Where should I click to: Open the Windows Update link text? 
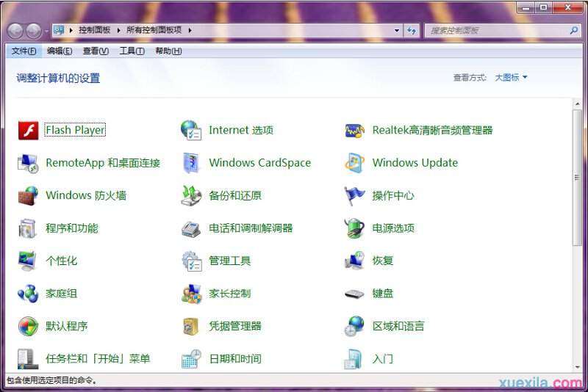(x=415, y=163)
